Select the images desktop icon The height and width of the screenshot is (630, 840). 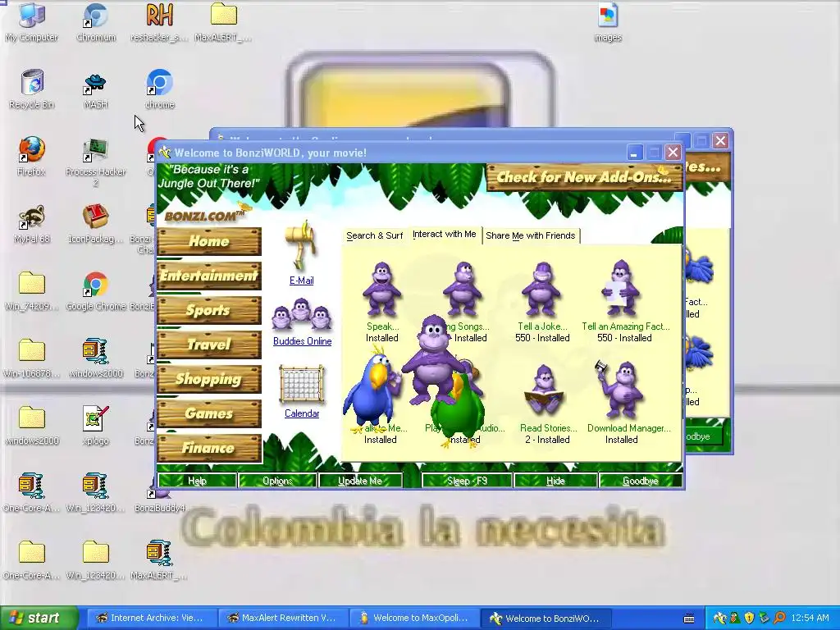608,22
